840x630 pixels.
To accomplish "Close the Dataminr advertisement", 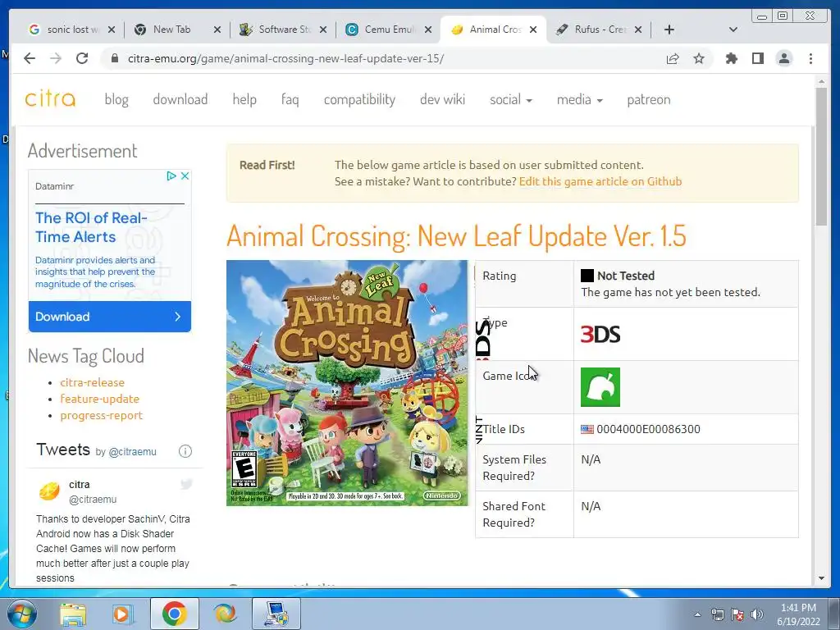I will click(x=185, y=176).
